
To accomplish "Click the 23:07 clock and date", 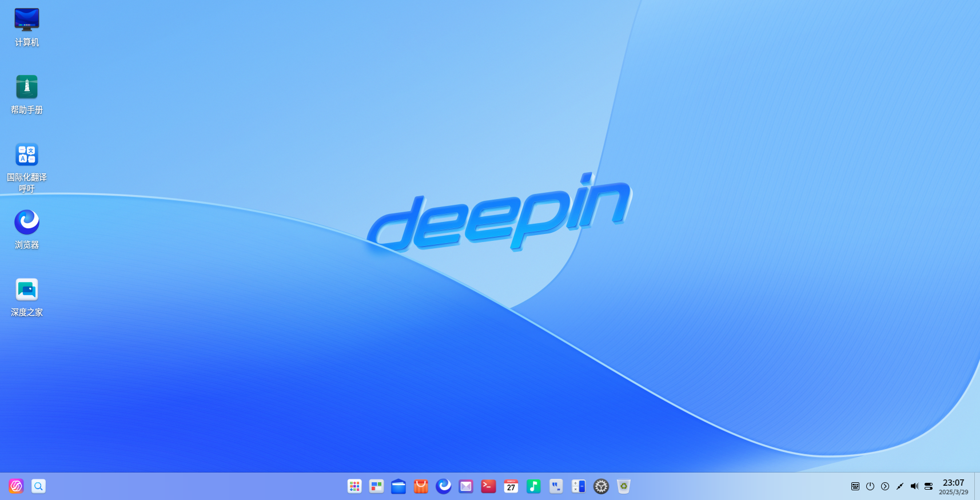I will pos(953,487).
